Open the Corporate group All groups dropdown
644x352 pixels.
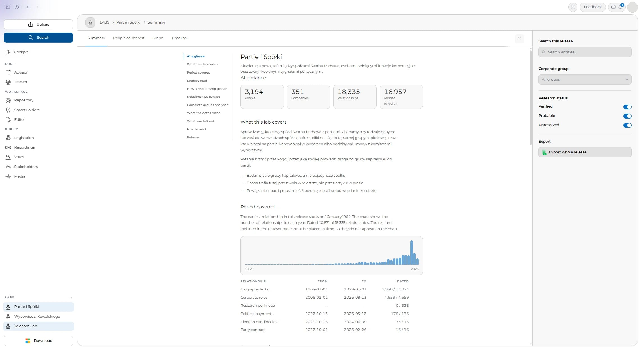coord(585,80)
